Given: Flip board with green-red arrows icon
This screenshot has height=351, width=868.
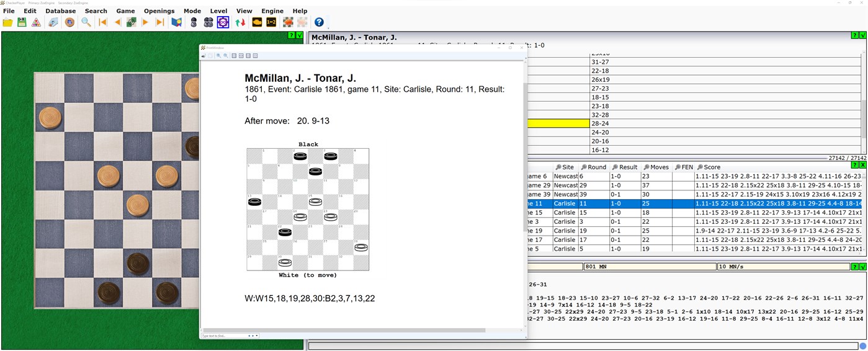Looking at the screenshot, I should pos(240,22).
